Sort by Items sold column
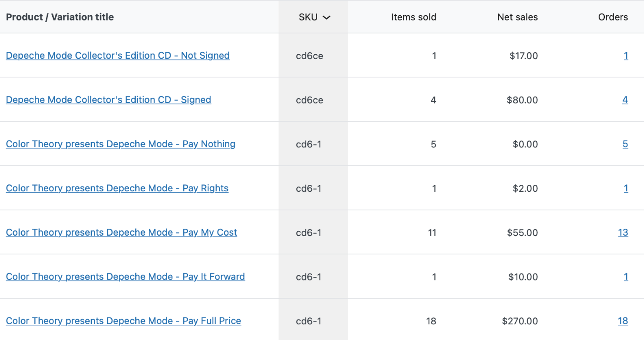This screenshot has height=340, width=644. coord(413,17)
